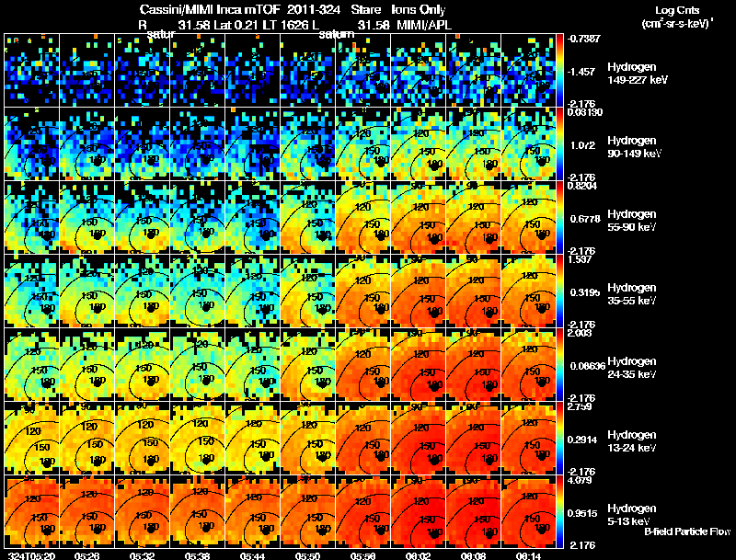This screenshot has height=560, width=736.
Task: Click the "2011-324" date in title
Action: [x=313, y=9]
